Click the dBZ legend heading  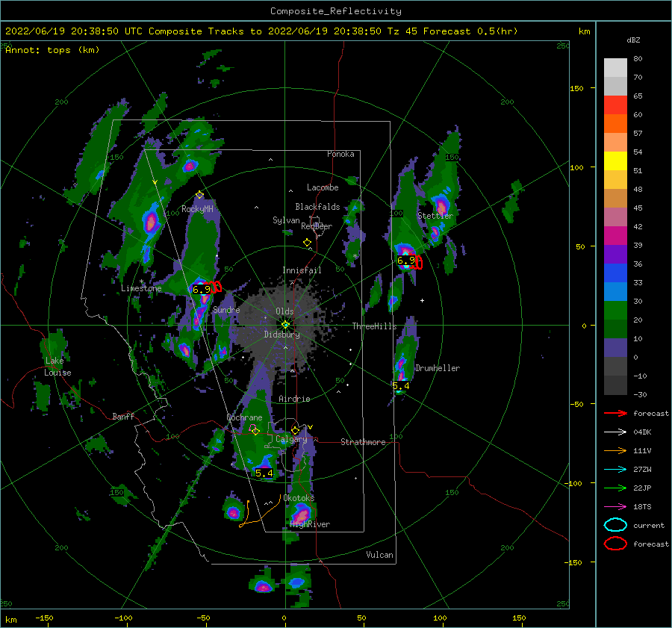point(633,40)
